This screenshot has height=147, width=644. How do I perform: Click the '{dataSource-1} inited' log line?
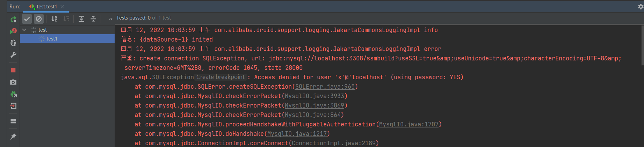(176, 39)
